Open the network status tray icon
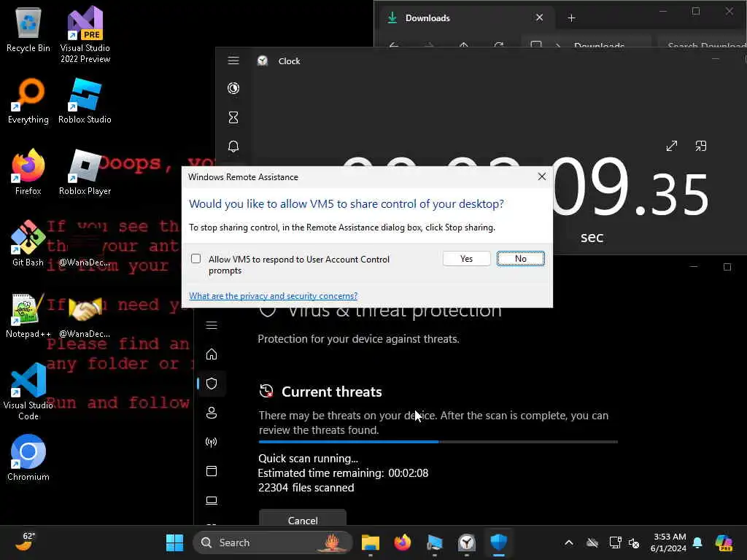This screenshot has height=560, width=747. (615, 542)
